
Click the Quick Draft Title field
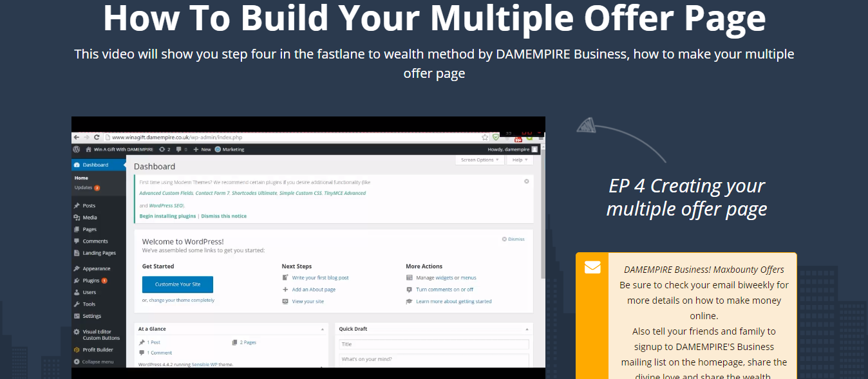(433, 344)
